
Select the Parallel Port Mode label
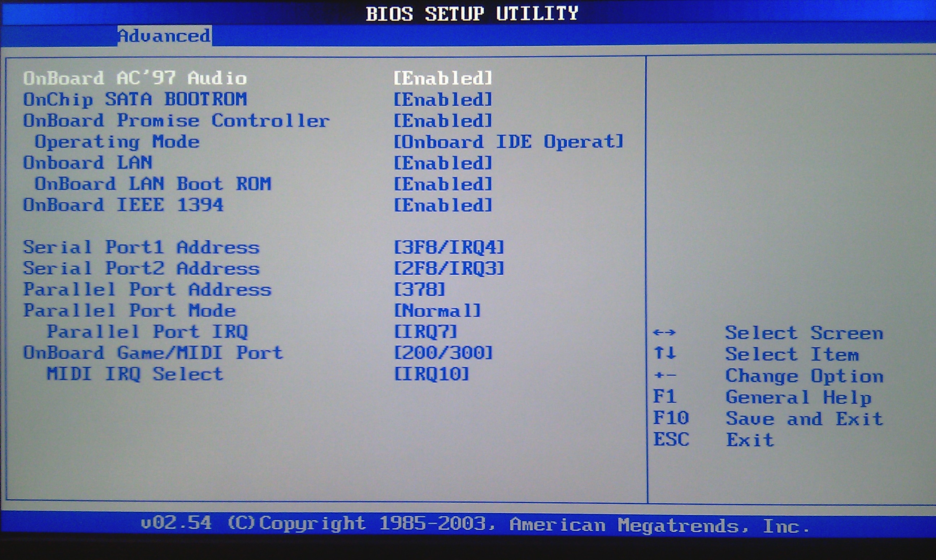coord(130,311)
